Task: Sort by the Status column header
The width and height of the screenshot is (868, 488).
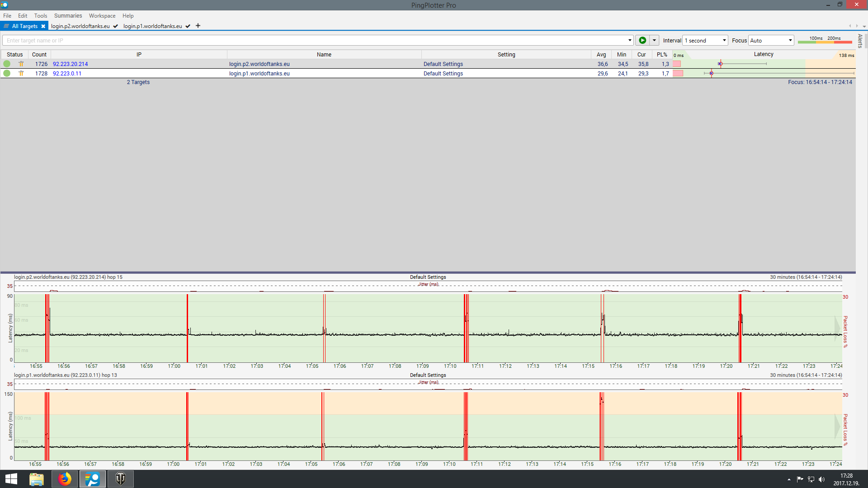Action: [14, 54]
